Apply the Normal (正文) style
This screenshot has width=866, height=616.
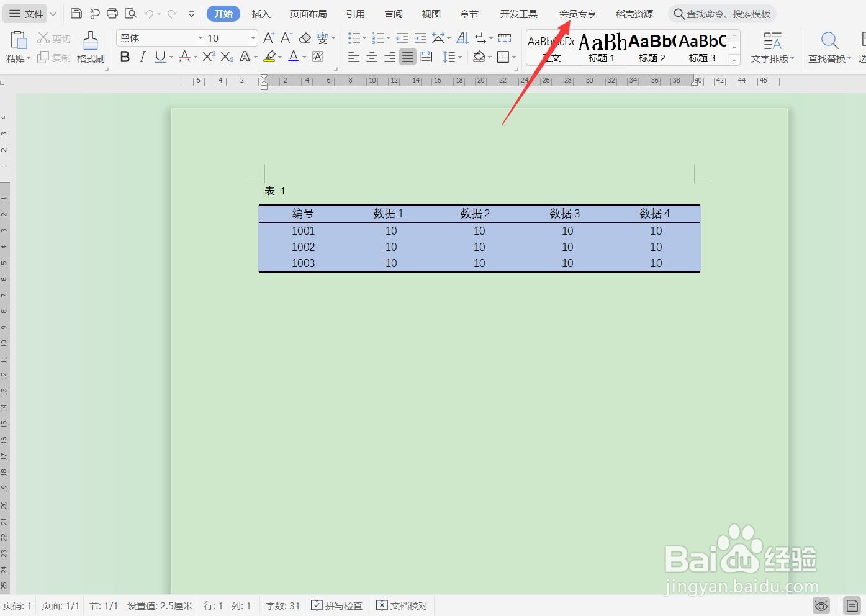[551, 48]
